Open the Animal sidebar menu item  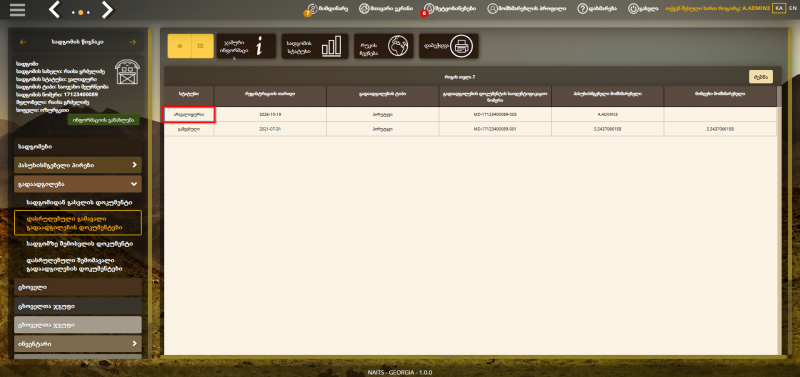(78, 287)
